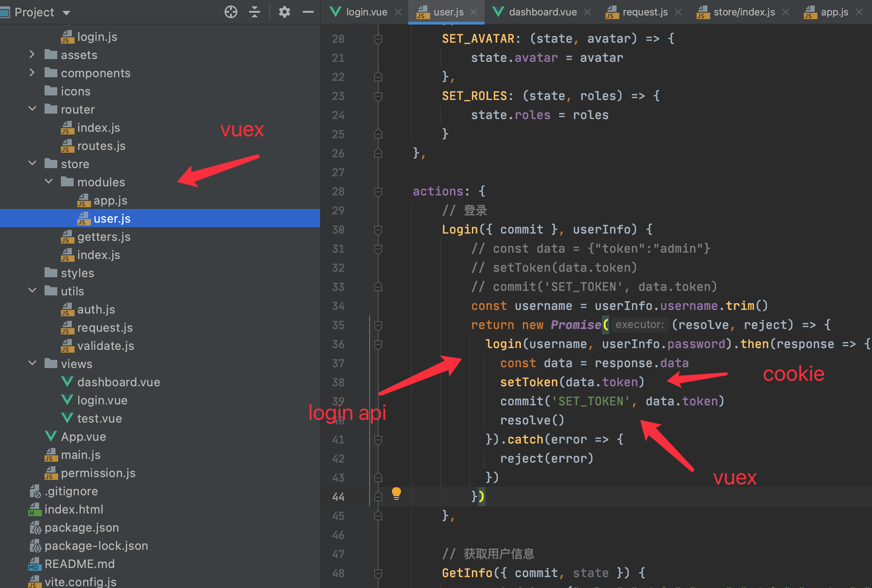Open index.html in the project tree
This screenshot has width=872, height=588.
66,509
